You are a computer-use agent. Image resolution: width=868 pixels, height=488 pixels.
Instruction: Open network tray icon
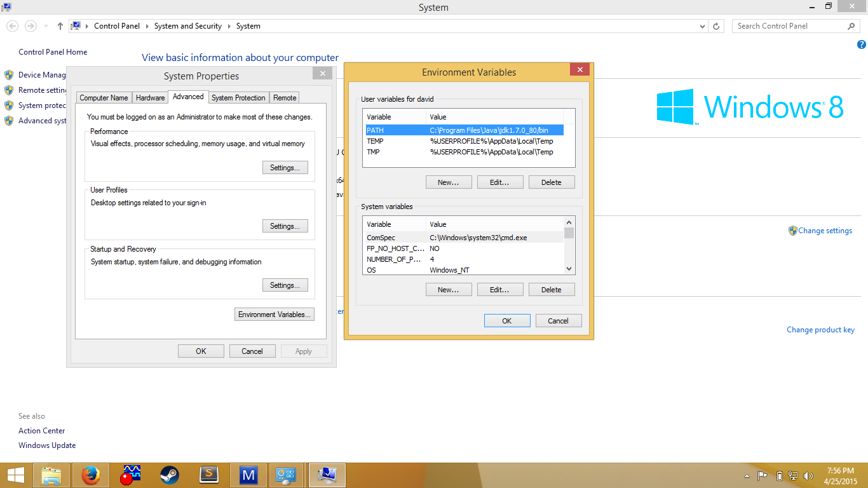[793, 475]
